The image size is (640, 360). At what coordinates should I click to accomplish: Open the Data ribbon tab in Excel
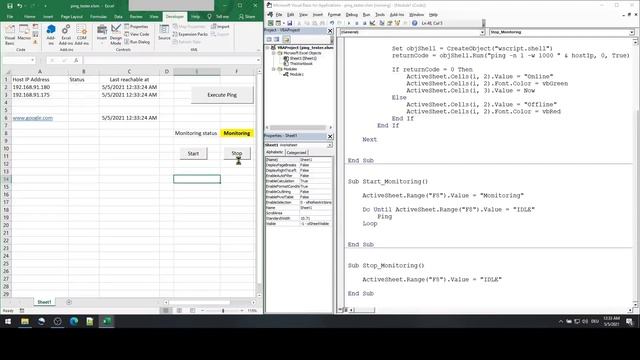118,17
